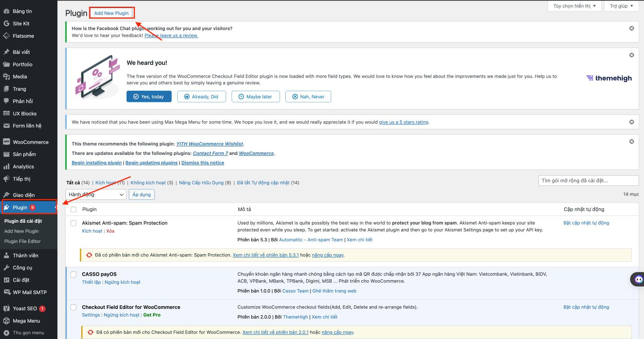Open the Hành động bulk actions dropdown
This screenshot has width=644, height=339.
click(x=96, y=194)
